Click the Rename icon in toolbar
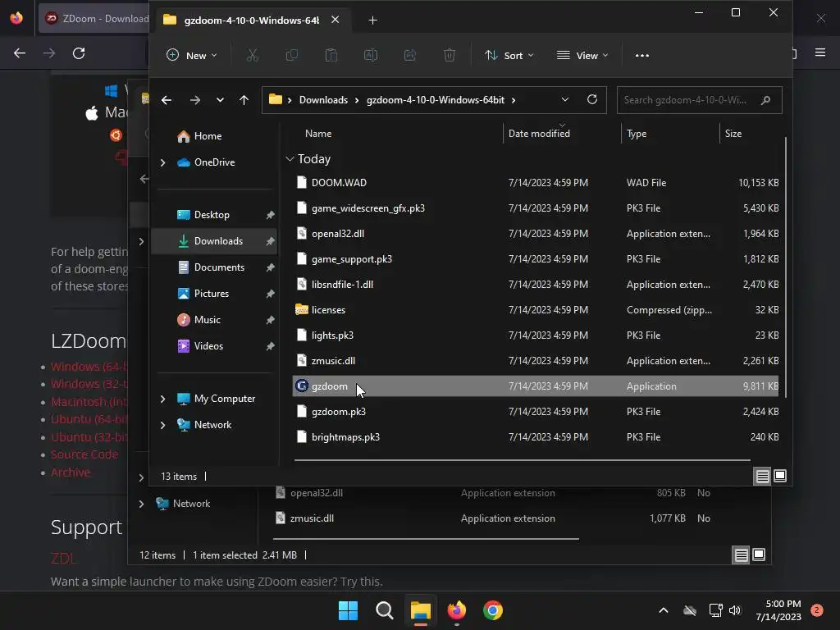This screenshot has height=630, width=840. click(x=371, y=55)
